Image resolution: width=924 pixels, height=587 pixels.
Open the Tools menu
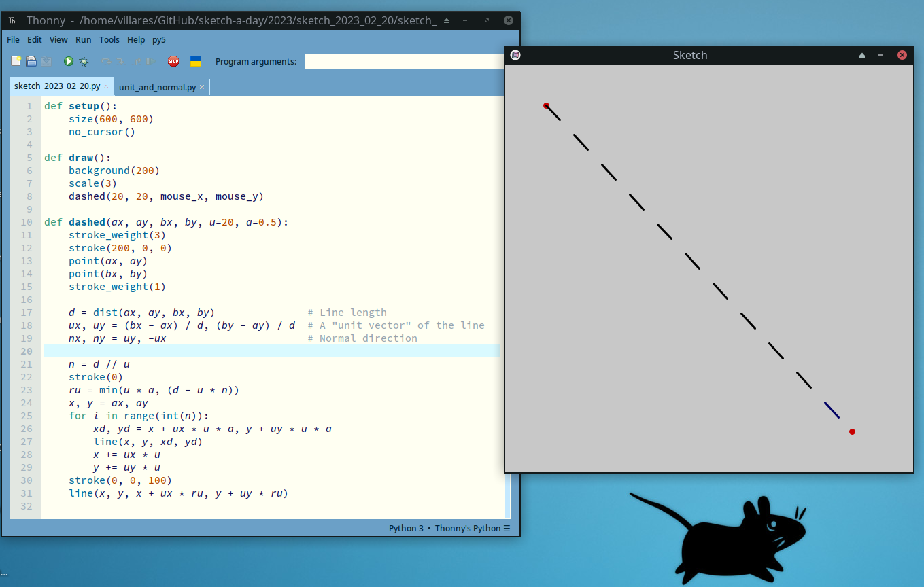109,40
